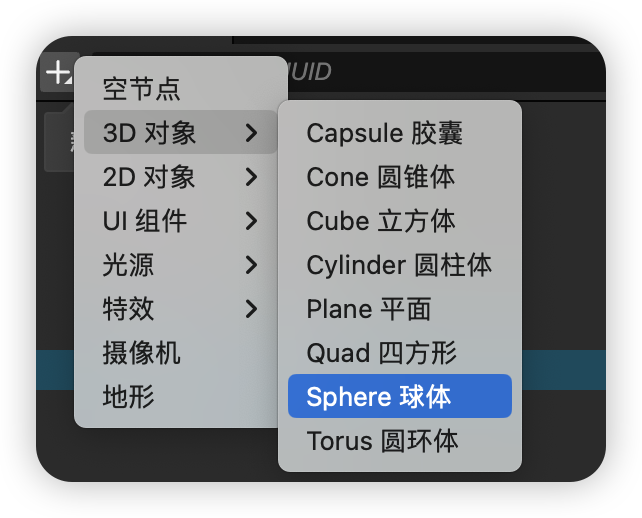Click the plus add-node button
642x518 pixels.
pos(58,73)
